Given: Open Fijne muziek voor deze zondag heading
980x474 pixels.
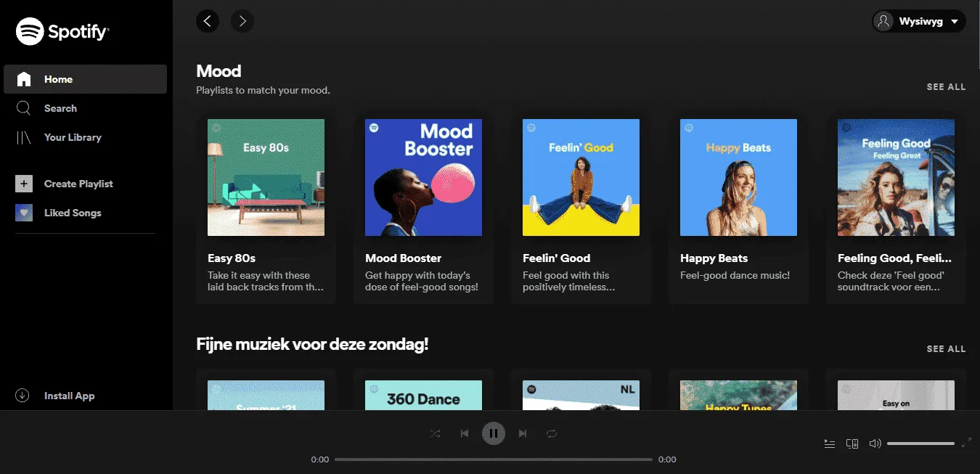Looking at the screenshot, I should click(312, 344).
